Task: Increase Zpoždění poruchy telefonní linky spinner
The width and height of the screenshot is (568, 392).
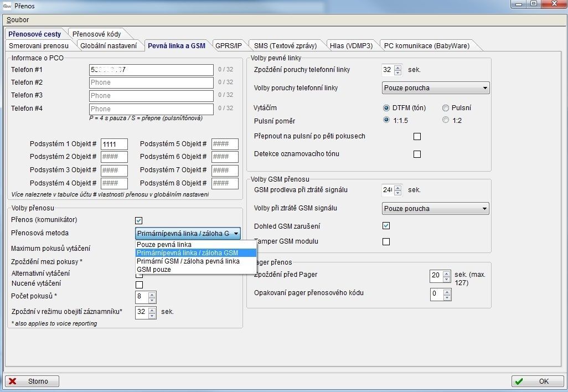Action: point(397,67)
